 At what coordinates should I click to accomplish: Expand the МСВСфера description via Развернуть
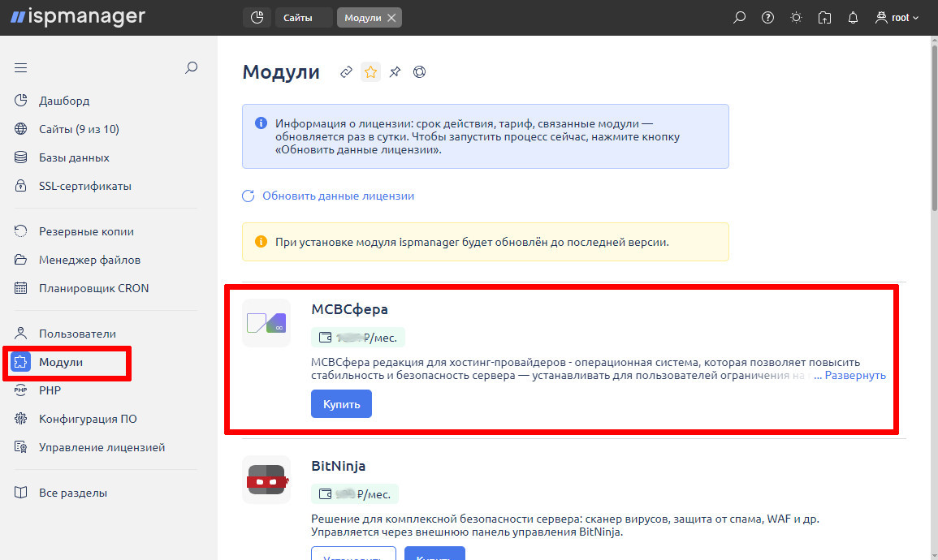[855, 376]
